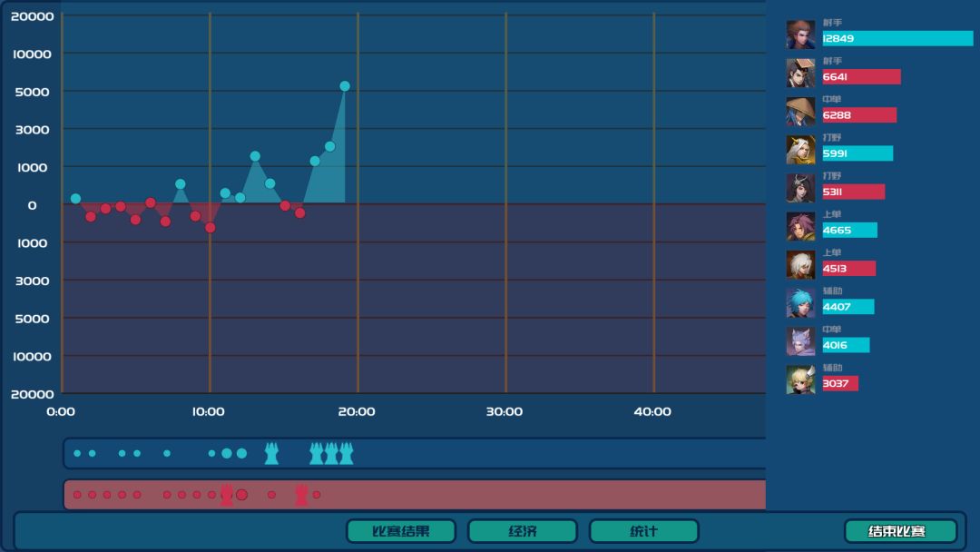980x552 pixels.
Task: Click the last of three grouped cyan tower icons
Action: (347, 453)
